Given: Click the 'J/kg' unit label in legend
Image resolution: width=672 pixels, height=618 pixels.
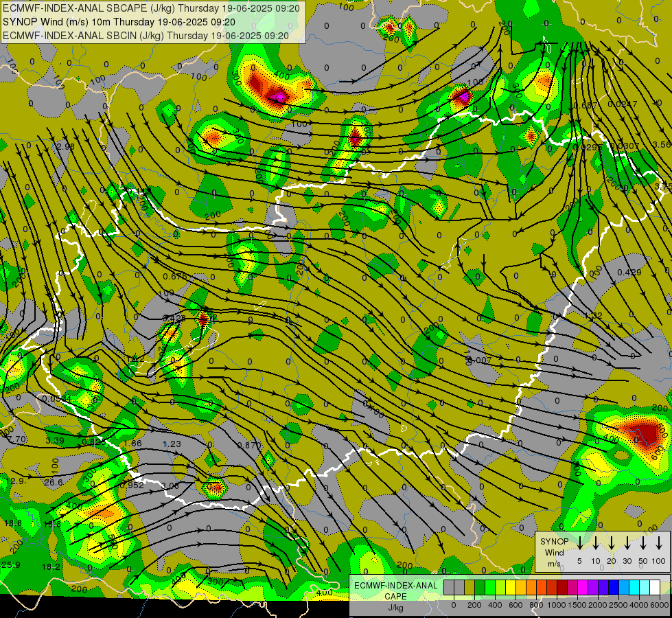Looking at the screenshot, I should [395, 608].
